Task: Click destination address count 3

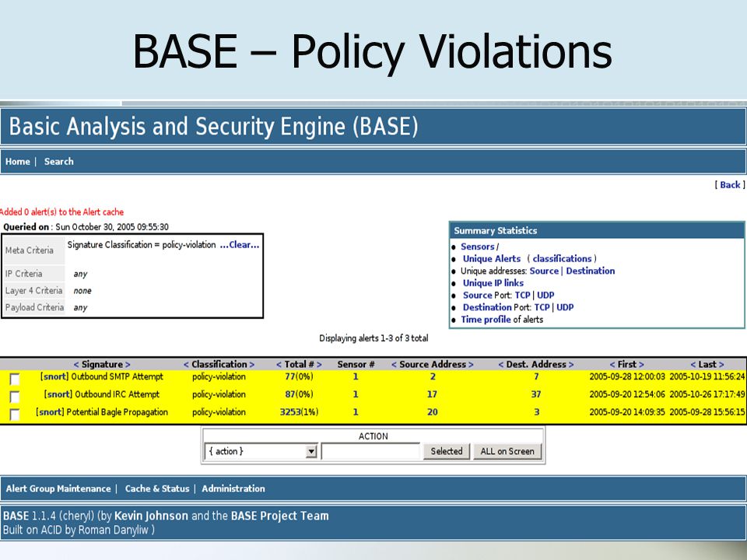Action: click(x=536, y=412)
